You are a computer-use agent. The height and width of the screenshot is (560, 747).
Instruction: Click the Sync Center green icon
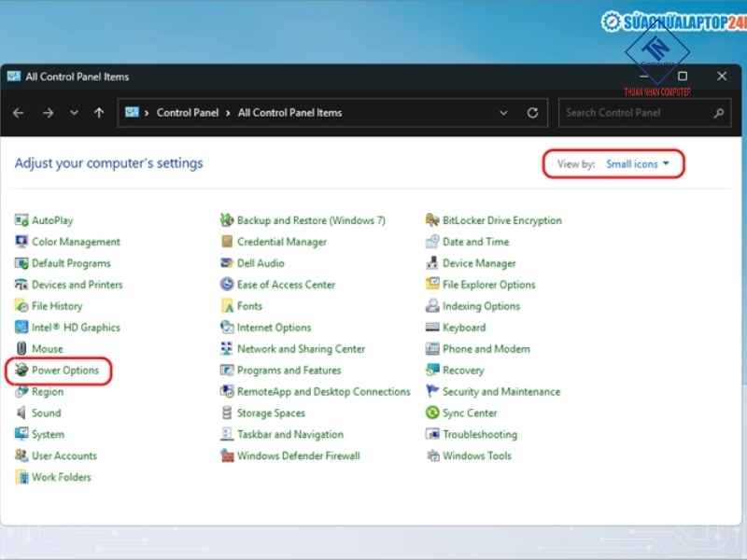tap(432, 413)
